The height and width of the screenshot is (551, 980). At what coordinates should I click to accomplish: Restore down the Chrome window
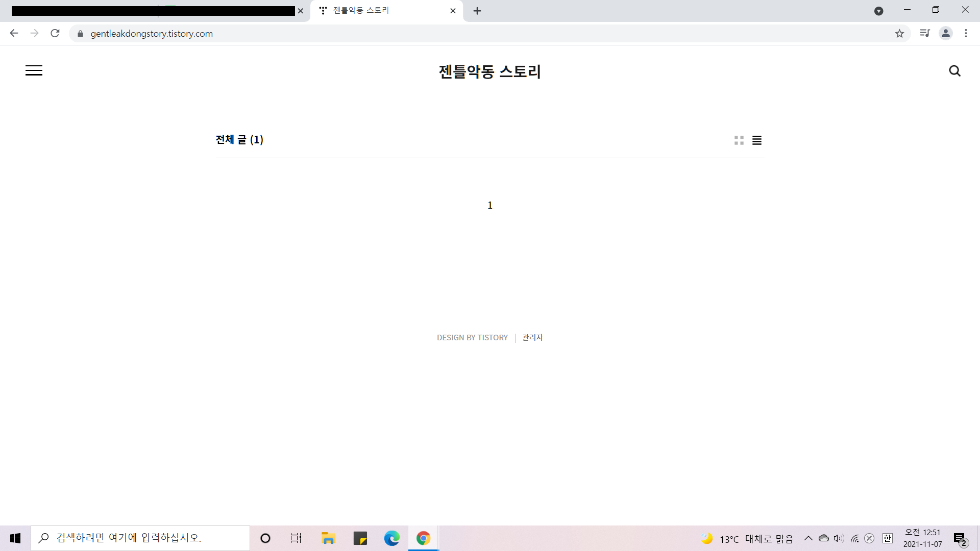936,10
